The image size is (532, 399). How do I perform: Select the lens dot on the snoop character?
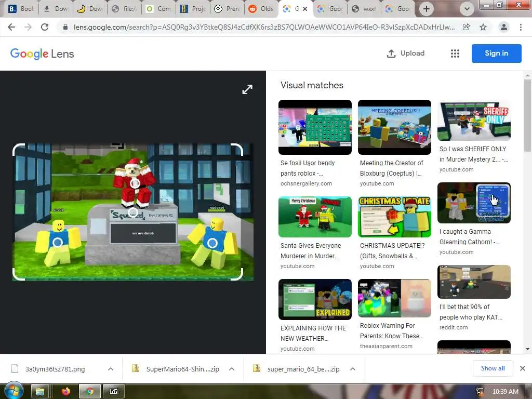pos(58,243)
